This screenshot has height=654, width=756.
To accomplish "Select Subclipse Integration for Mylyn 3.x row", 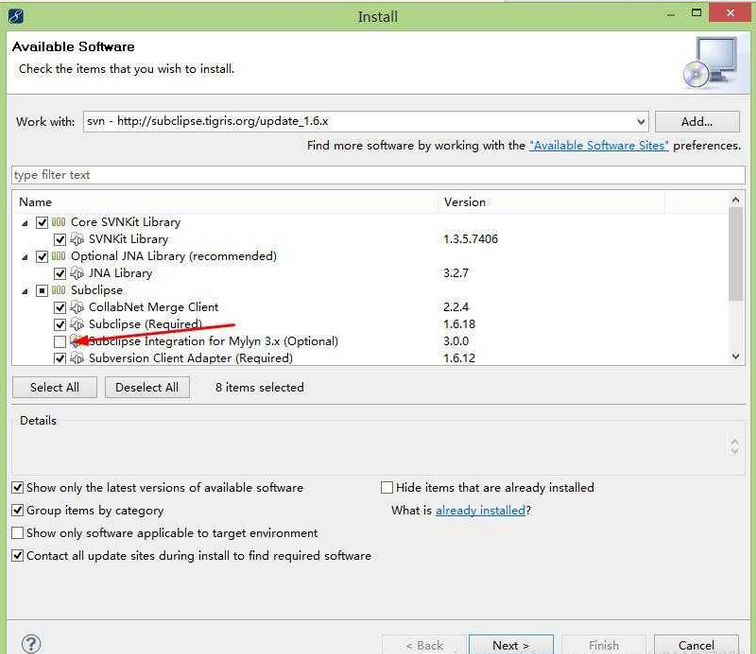I will click(370, 341).
